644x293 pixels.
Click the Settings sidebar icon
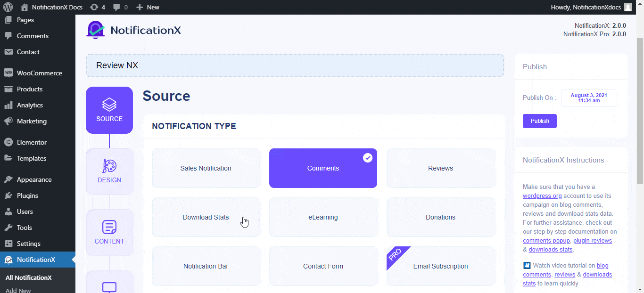8,244
